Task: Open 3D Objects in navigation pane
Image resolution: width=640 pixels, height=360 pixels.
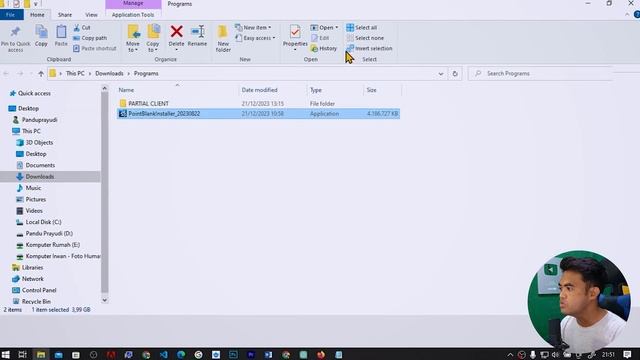Action: pos(39,142)
